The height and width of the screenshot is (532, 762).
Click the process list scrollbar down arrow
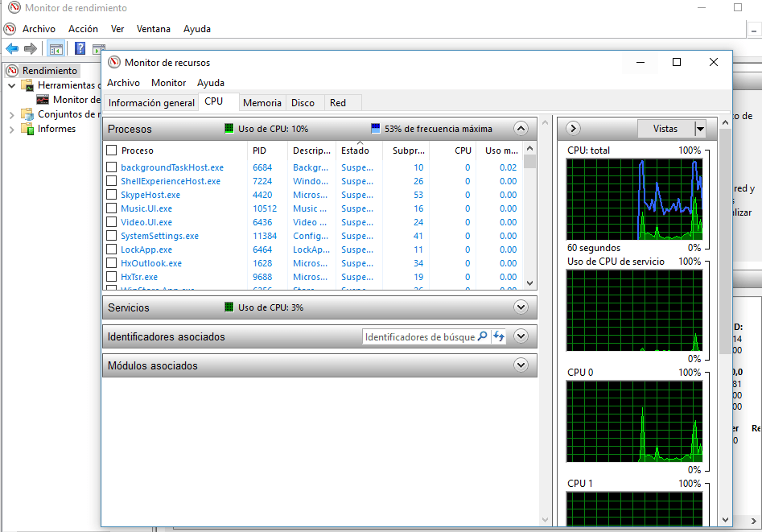pyautogui.click(x=529, y=282)
